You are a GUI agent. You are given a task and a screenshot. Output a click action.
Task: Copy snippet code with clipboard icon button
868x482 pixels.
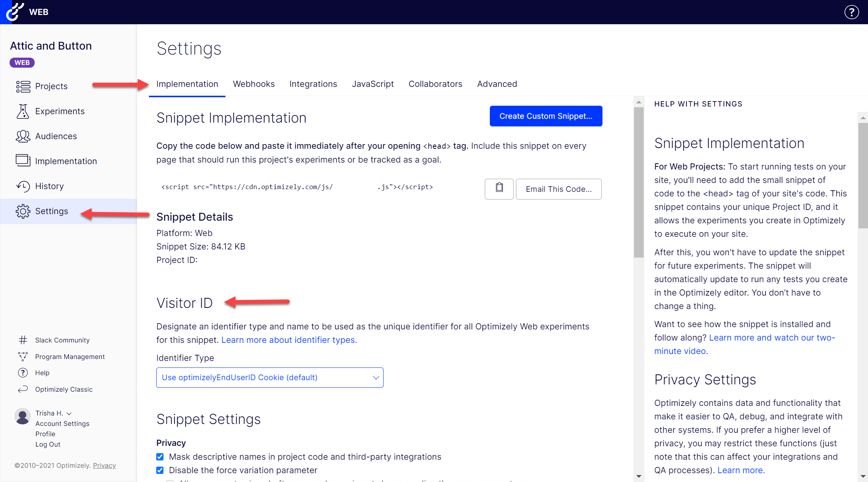pyautogui.click(x=499, y=189)
